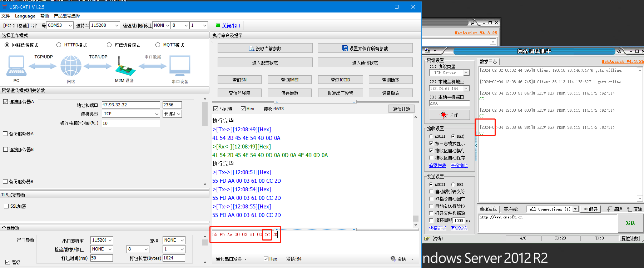Click the USR-CAT1 log area vertical scrollbar

point(416,171)
